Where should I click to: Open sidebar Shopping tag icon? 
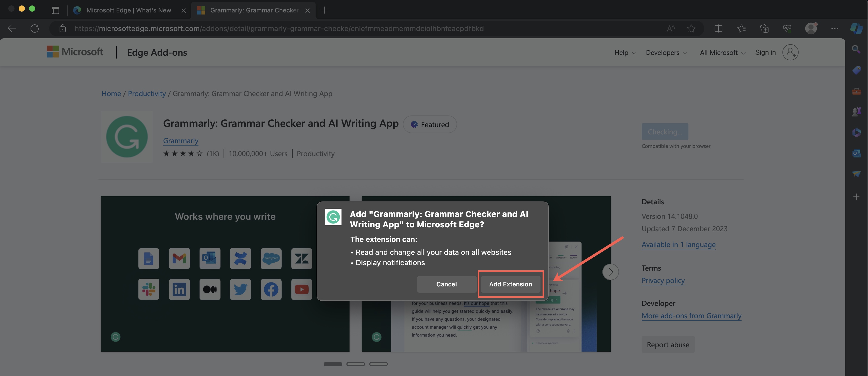(856, 70)
